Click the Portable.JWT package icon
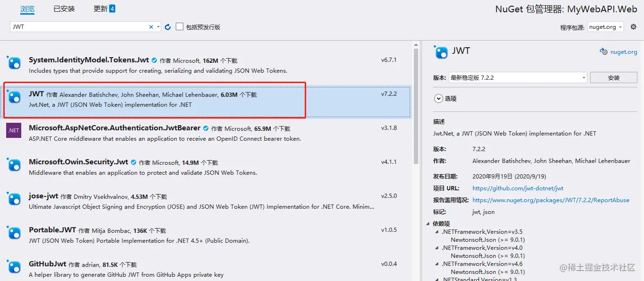The width and height of the screenshot is (644, 281). tap(14, 232)
